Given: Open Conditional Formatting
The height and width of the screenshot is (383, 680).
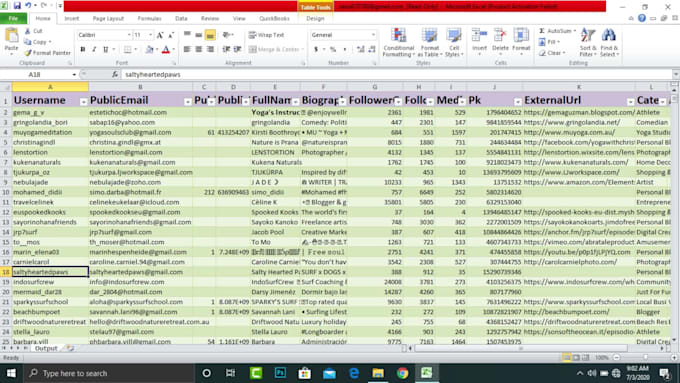Looking at the screenshot, I should pyautogui.click(x=398, y=42).
